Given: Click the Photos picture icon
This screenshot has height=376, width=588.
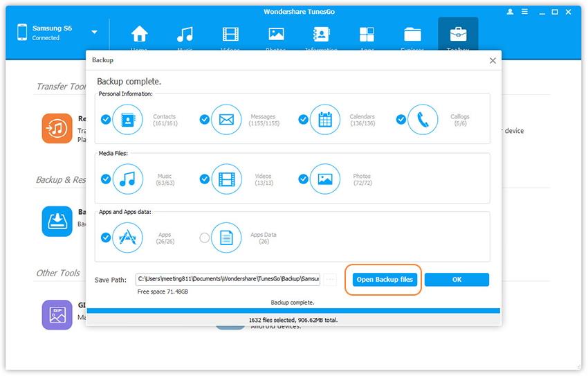Looking at the screenshot, I should [x=325, y=179].
